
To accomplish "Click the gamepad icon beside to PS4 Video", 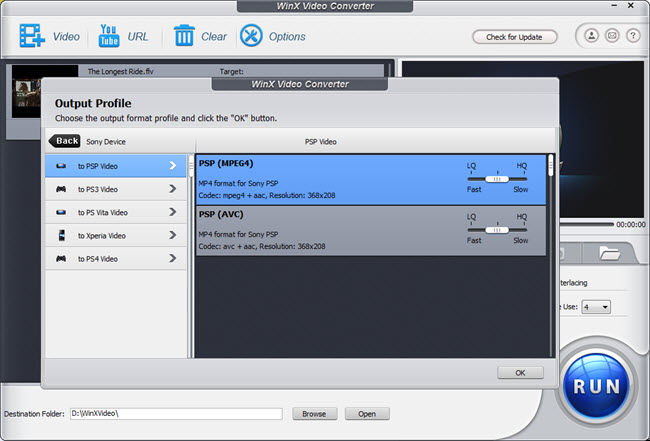I will [x=61, y=259].
